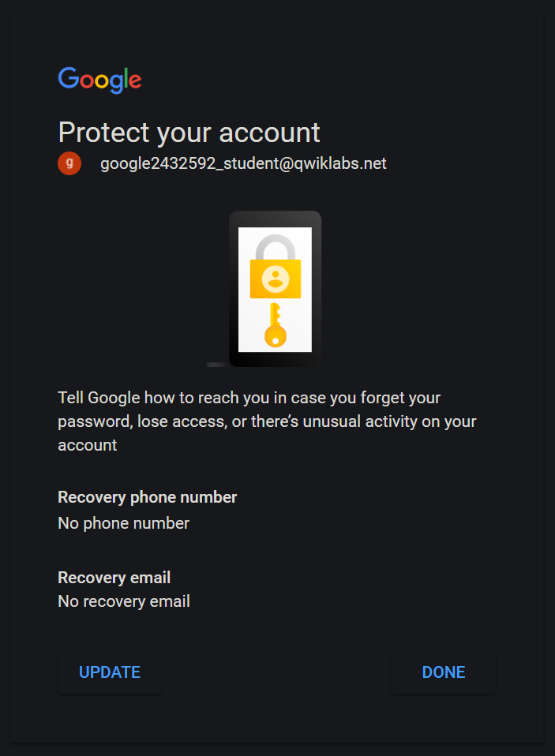Click the gray shackle of the padlock

(x=276, y=247)
